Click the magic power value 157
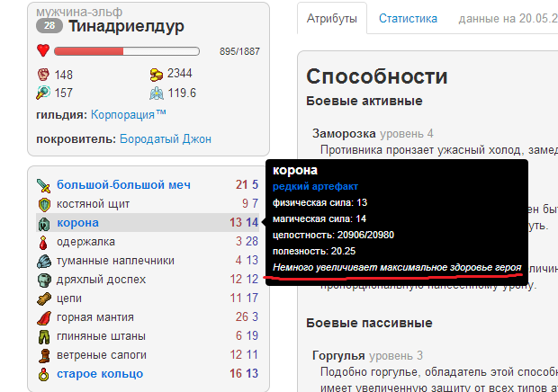Image resolution: width=558 pixels, height=392 pixels. point(64,94)
